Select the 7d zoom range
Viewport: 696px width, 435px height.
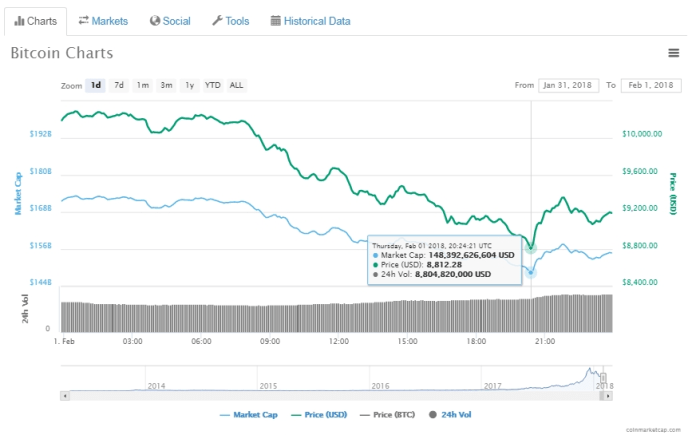(x=119, y=85)
